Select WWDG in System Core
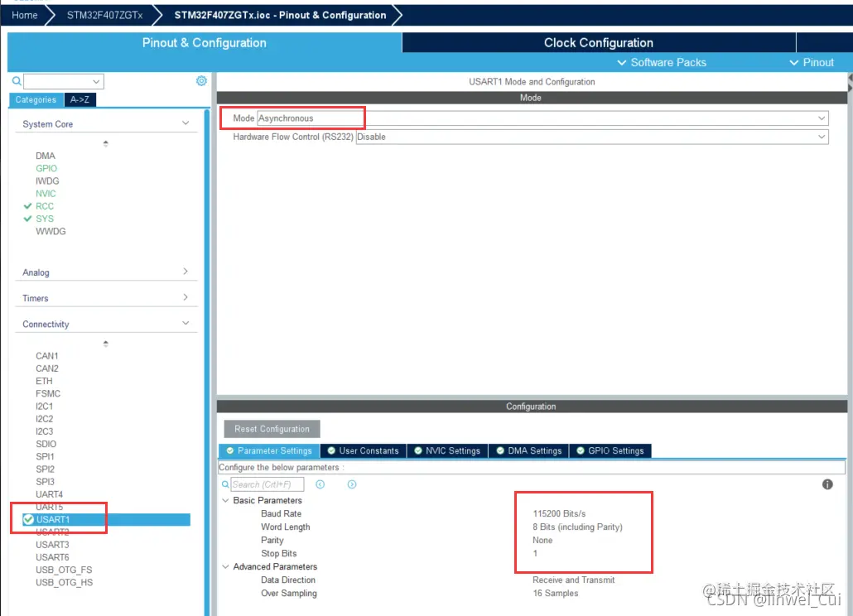Screen dimensions: 853x616 pos(51,232)
